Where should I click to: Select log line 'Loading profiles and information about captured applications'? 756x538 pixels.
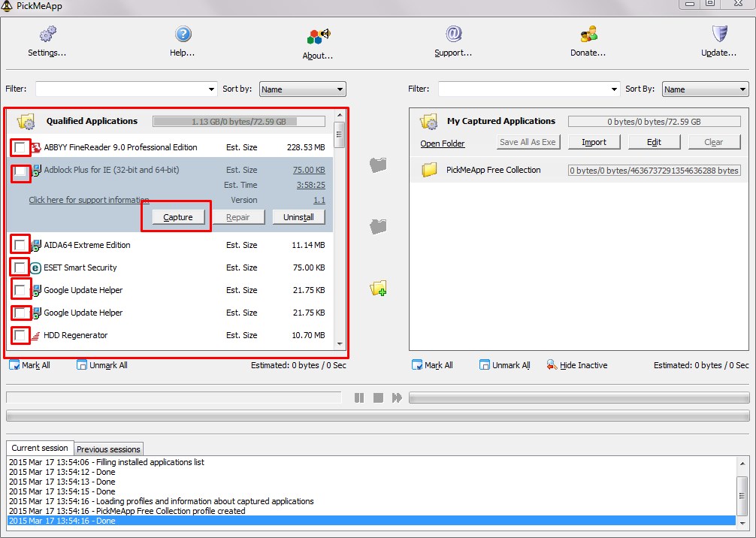[x=372, y=501]
